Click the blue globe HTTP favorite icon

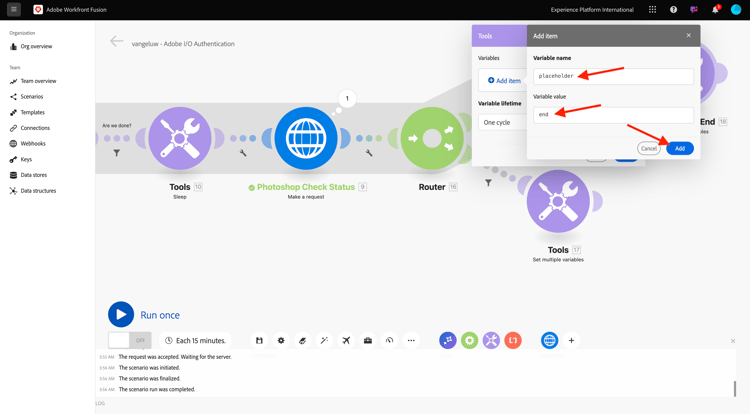point(550,340)
